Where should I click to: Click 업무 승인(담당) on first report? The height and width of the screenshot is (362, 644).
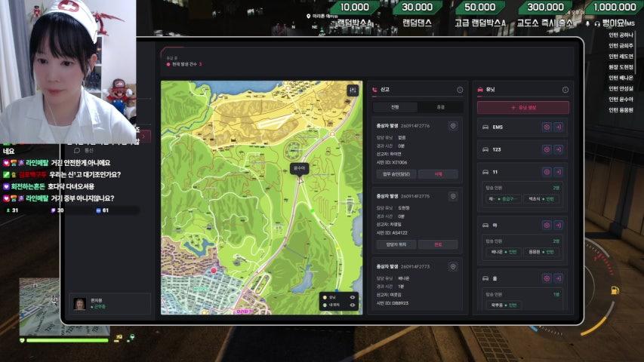tap(396, 174)
